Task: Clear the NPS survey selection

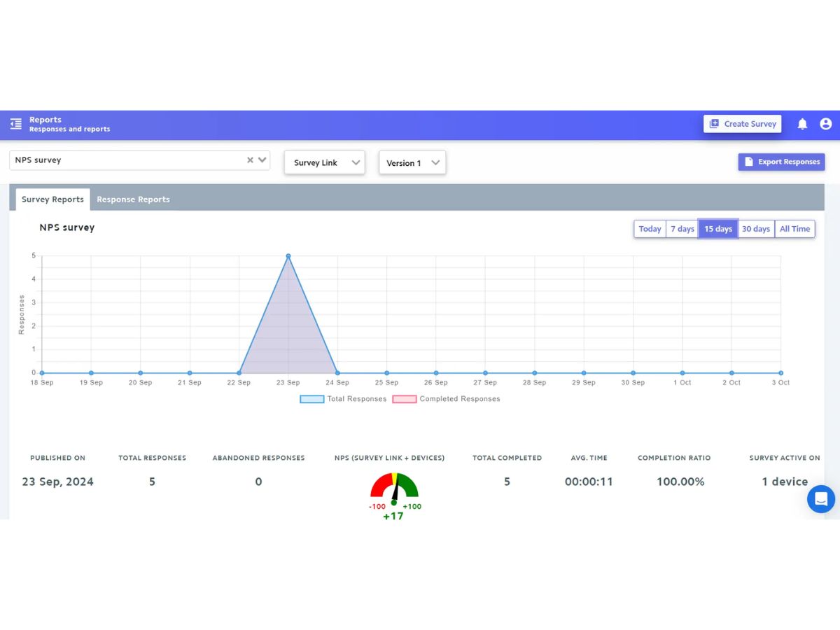Action: click(250, 160)
